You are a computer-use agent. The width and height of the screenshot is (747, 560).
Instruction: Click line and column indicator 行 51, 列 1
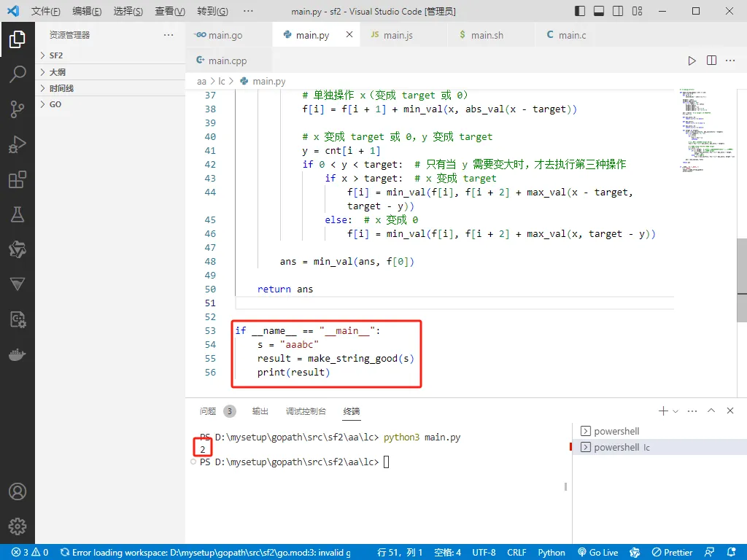click(400, 553)
